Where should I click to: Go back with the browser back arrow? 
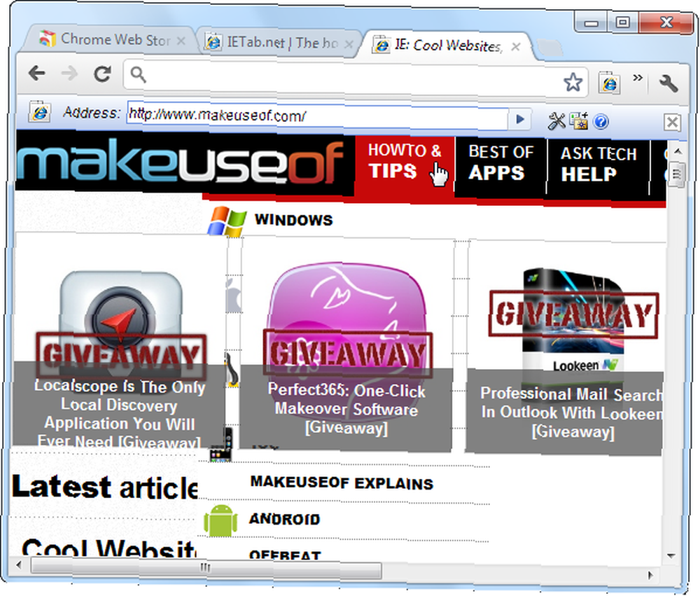pos(36,73)
